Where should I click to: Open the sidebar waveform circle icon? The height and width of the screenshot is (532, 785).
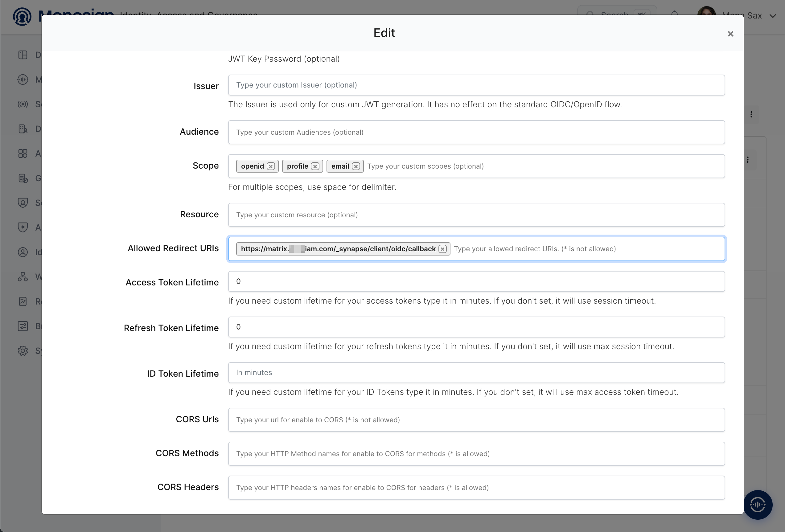click(23, 80)
